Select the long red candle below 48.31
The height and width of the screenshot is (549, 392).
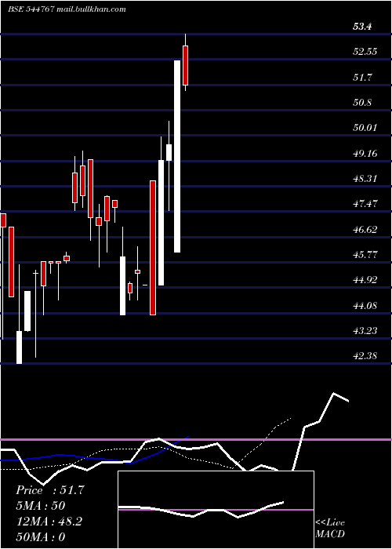153,248
